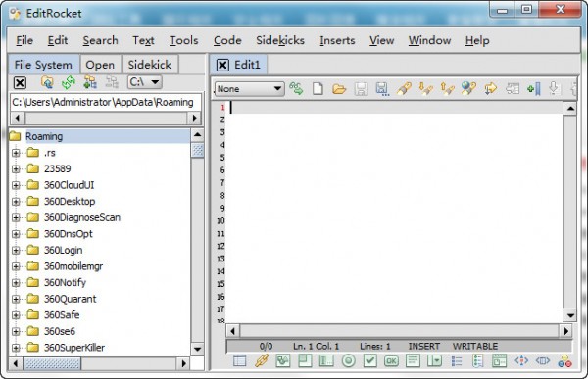The image size is (588, 379).
Task: Click the checkbox insert icon
Action: (369, 360)
